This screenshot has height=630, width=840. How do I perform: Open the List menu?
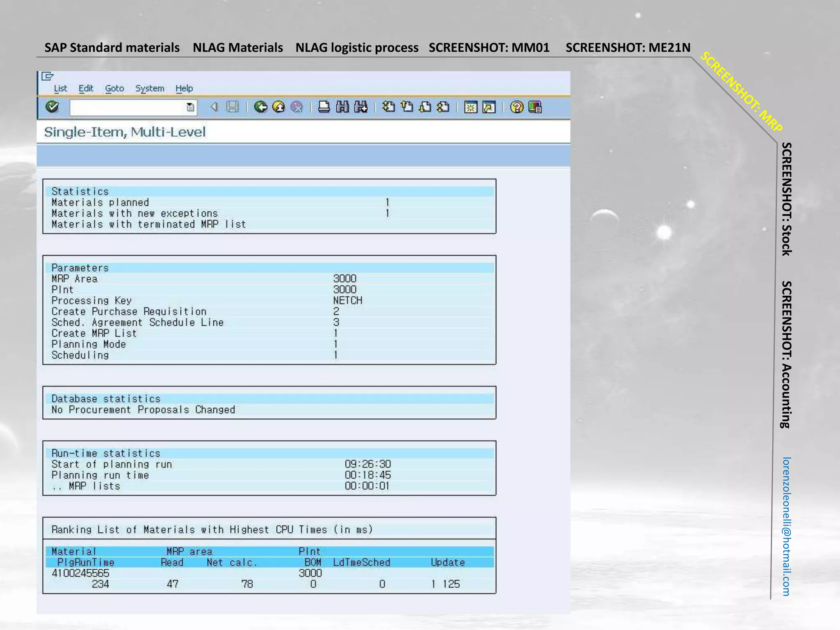(60, 89)
